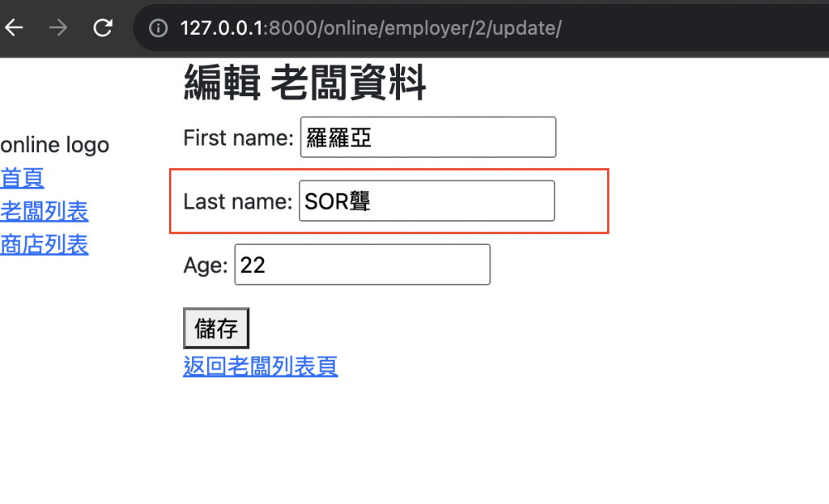Click the First name label text
Viewport: 829px width, 504px height.
(x=239, y=138)
